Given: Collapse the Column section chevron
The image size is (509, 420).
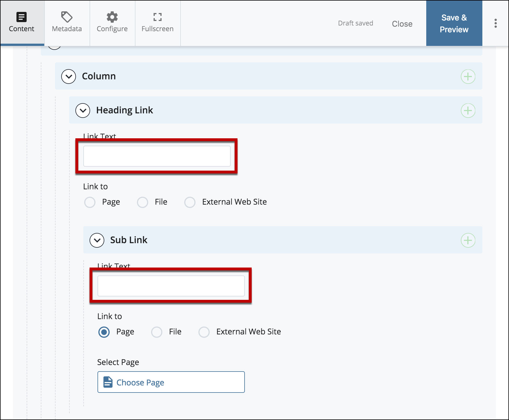Looking at the screenshot, I should point(69,77).
